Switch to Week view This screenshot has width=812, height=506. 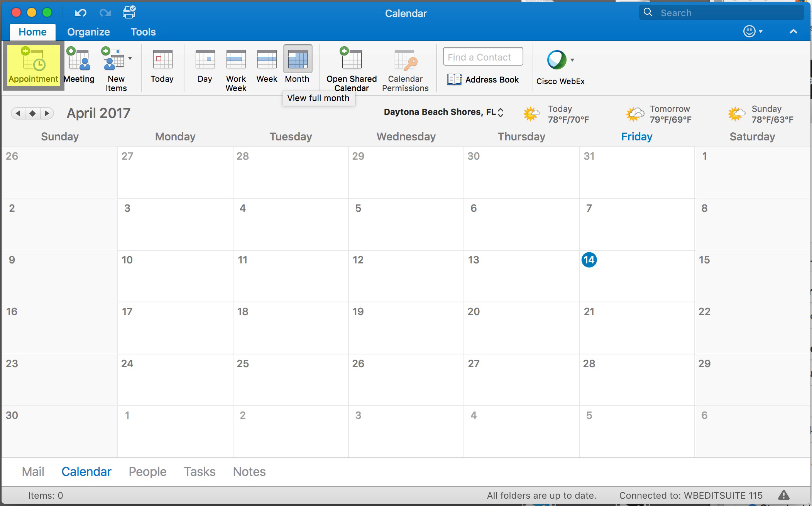pos(267,66)
